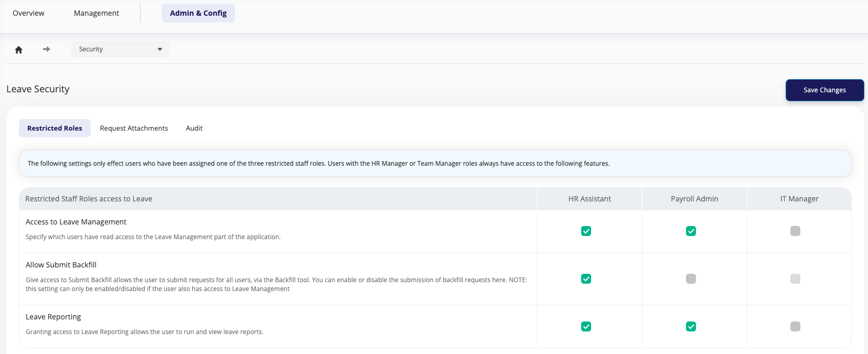Select the Admin & Config menu
This screenshot has height=354, width=868.
(x=198, y=13)
